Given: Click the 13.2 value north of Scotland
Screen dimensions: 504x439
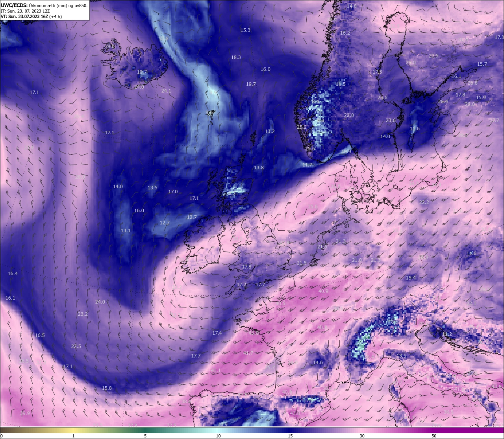Looking at the screenshot, I should (270, 132).
